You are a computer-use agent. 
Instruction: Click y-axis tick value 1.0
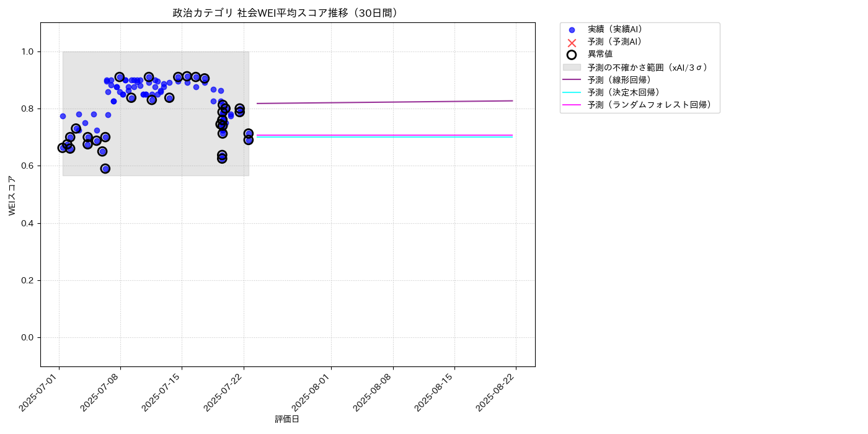pos(29,51)
